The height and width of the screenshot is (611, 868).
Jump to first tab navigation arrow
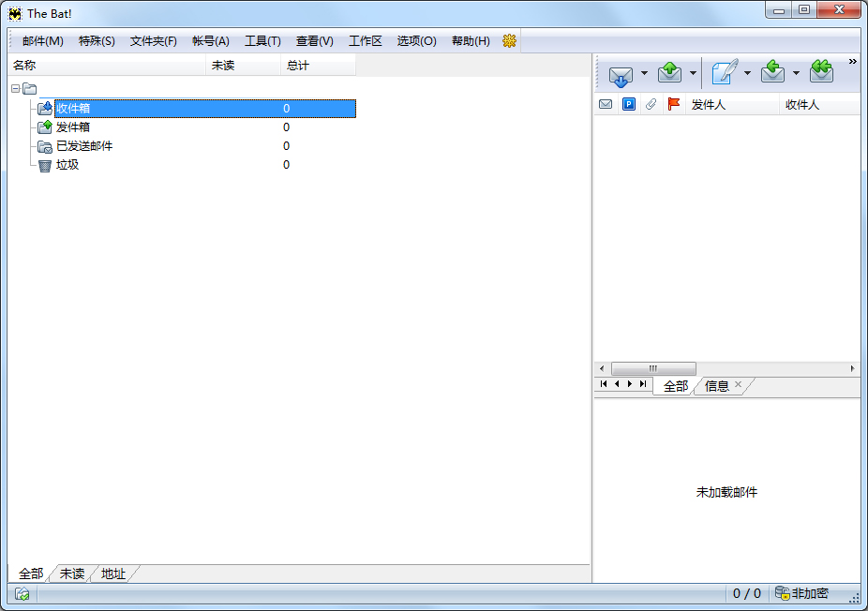pyautogui.click(x=604, y=384)
